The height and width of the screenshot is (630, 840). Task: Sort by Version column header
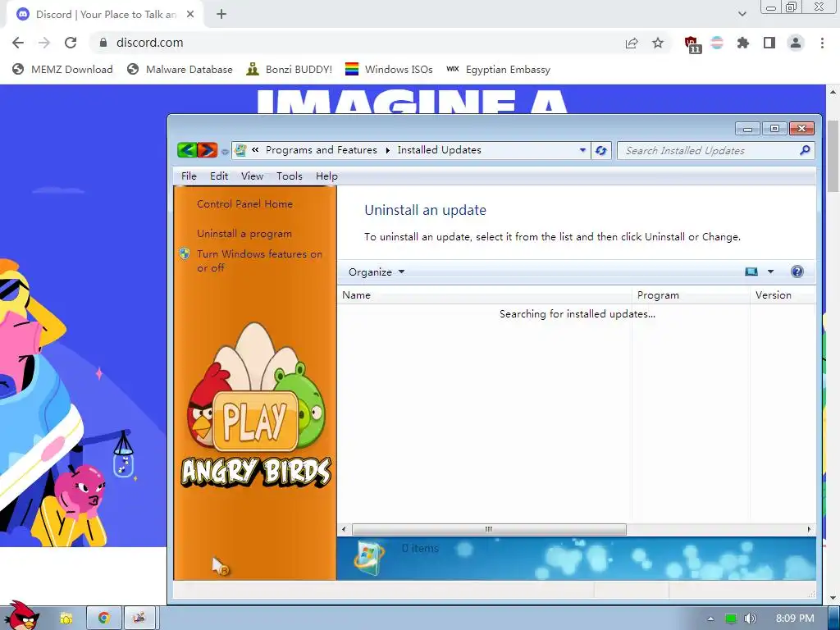pyautogui.click(x=783, y=295)
